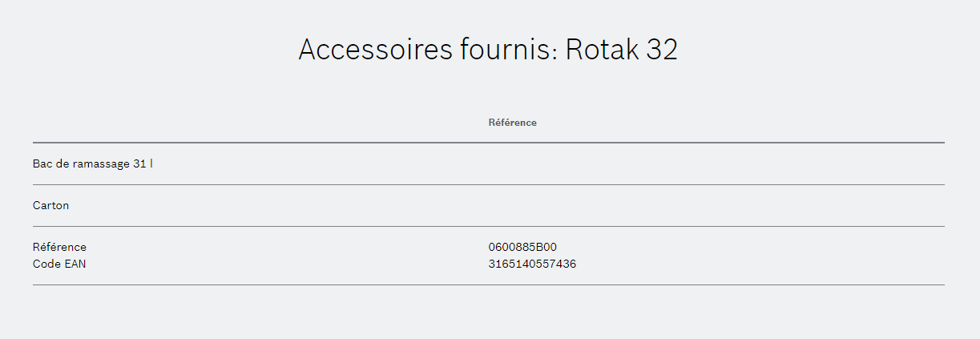Click the number "32" in the heading
Viewport: 980px width, 339px height.
pos(663,49)
